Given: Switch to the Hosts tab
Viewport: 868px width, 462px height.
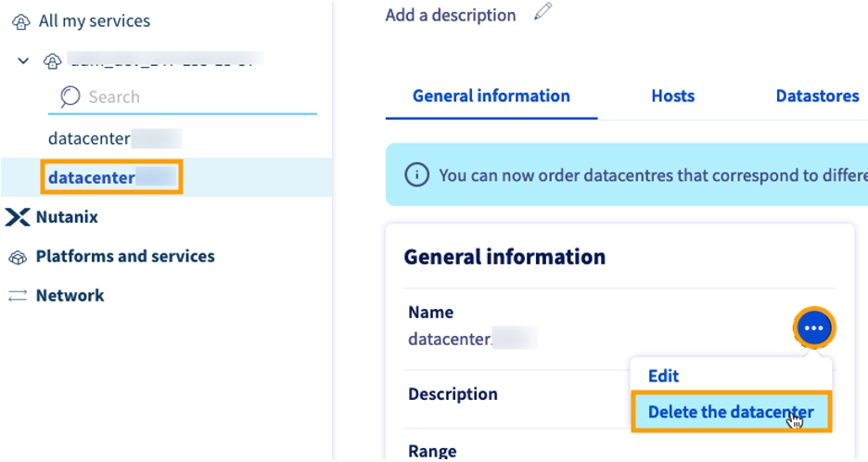Looking at the screenshot, I should (672, 96).
